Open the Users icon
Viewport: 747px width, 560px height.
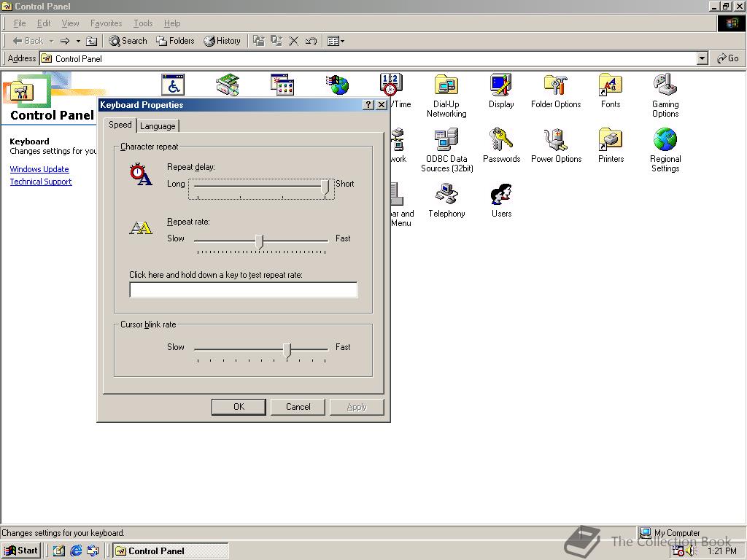click(501, 194)
